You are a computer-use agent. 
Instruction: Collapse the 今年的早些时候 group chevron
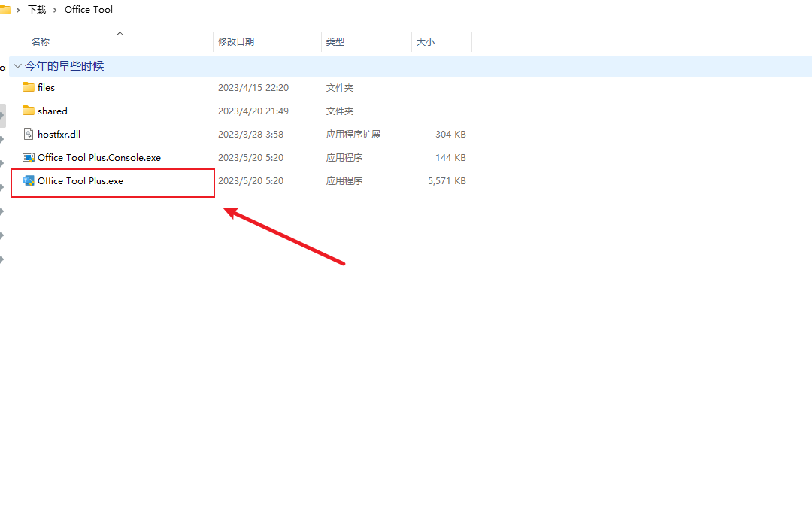17,66
